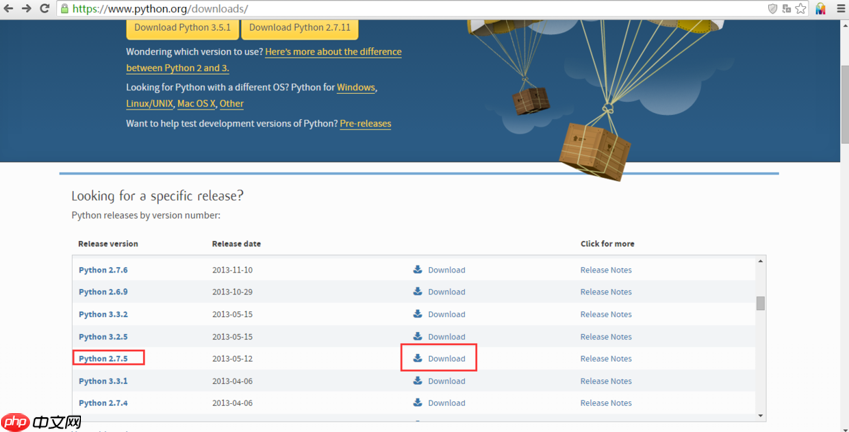Viewport: 849px width, 432px height.
Task: Click Download text for Python 2.7.5
Action: [x=446, y=358]
